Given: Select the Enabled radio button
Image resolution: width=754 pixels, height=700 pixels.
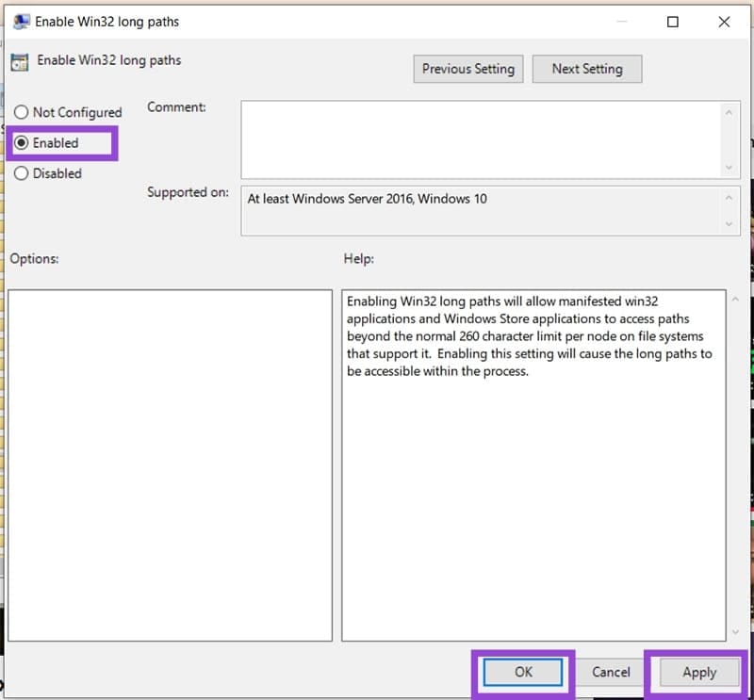Looking at the screenshot, I should [x=22, y=142].
